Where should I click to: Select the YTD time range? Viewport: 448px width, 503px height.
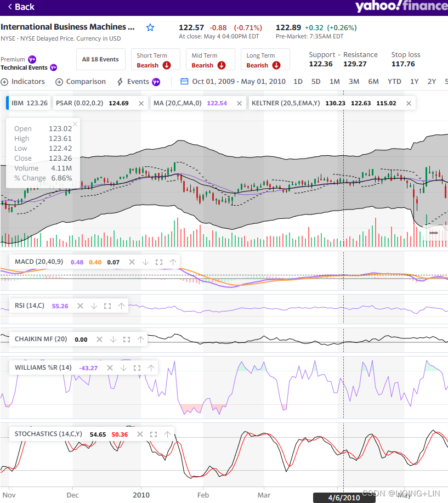click(x=394, y=82)
